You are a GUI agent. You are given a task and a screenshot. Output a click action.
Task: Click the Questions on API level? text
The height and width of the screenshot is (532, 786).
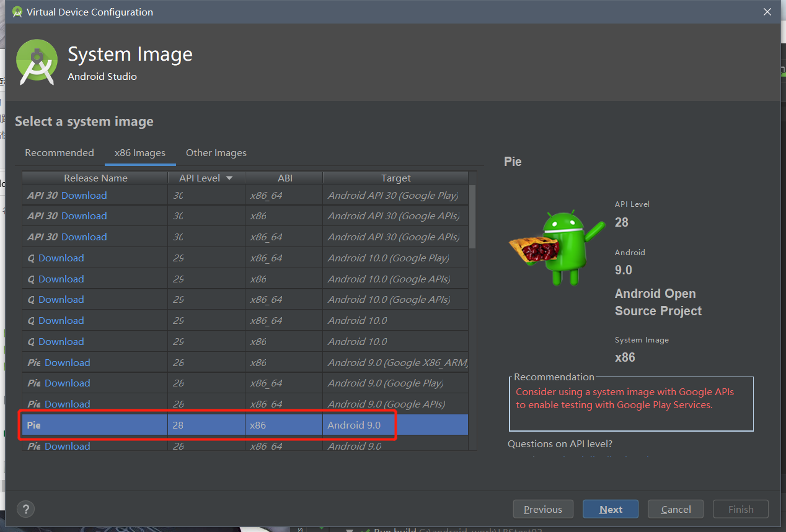click(x=560, y=443)
